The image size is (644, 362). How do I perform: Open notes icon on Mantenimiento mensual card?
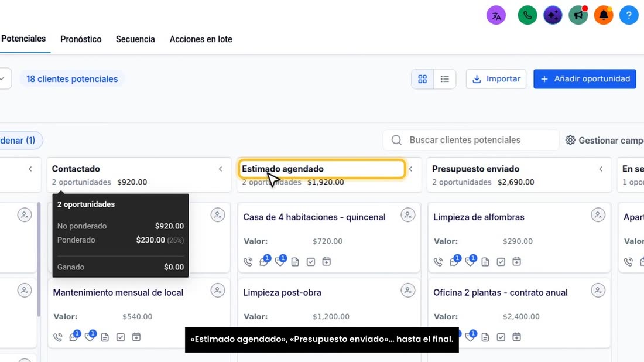[x=105, y=337]
